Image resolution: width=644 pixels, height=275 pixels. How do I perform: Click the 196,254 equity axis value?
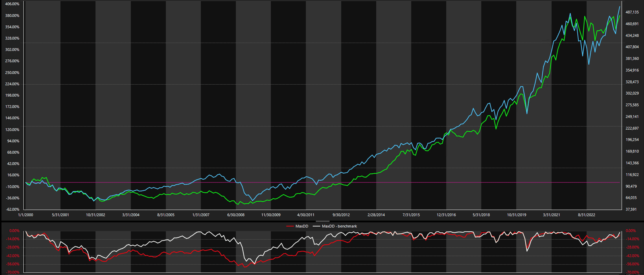coord(632,140)
